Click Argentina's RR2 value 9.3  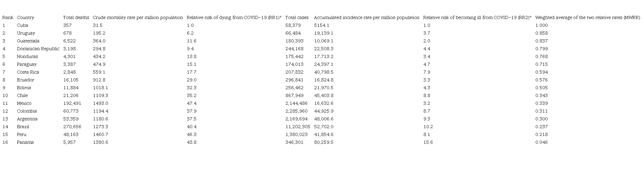tap(427, 119)
